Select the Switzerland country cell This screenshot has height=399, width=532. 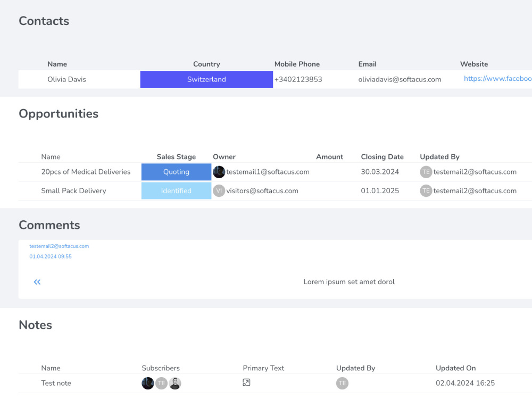click(x=206, y=79)
